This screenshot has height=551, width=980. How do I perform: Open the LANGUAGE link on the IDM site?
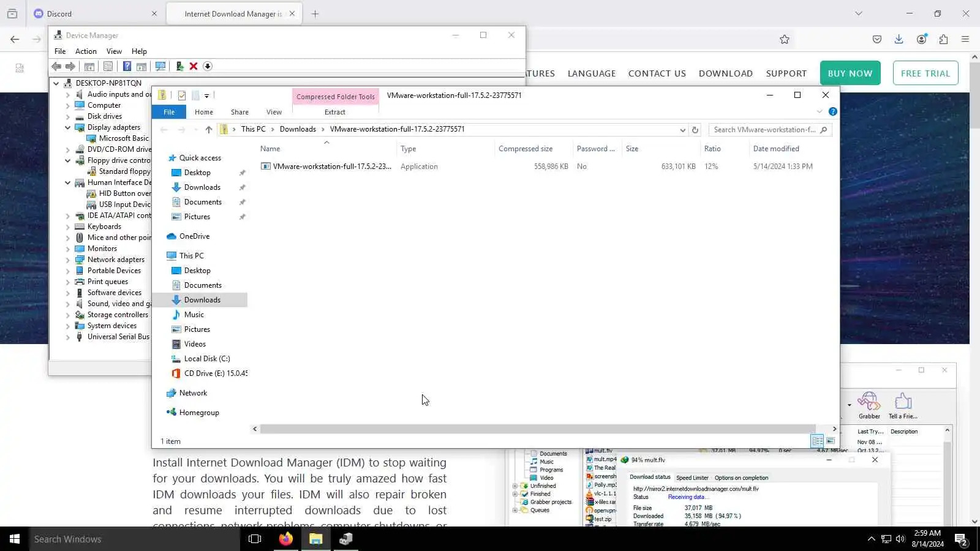click(x=592, y=73)
